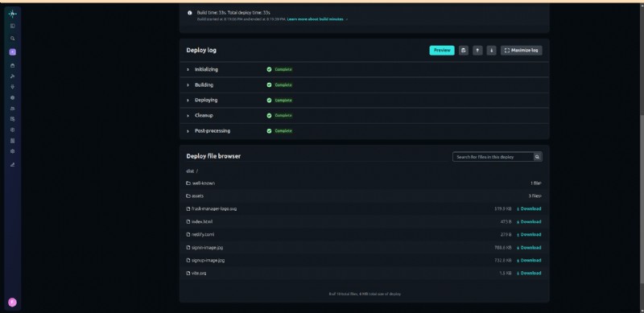Click green check icon for Deploying
This screenshot has height=313, width=644.
point(269,101)
